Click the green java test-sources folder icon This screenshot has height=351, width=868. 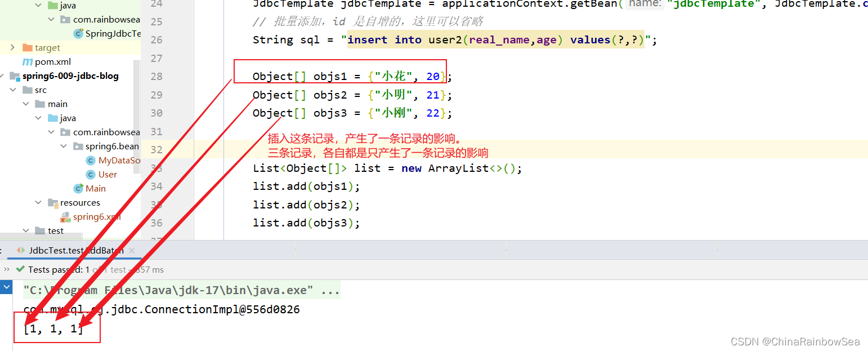[x=52, y=6]
